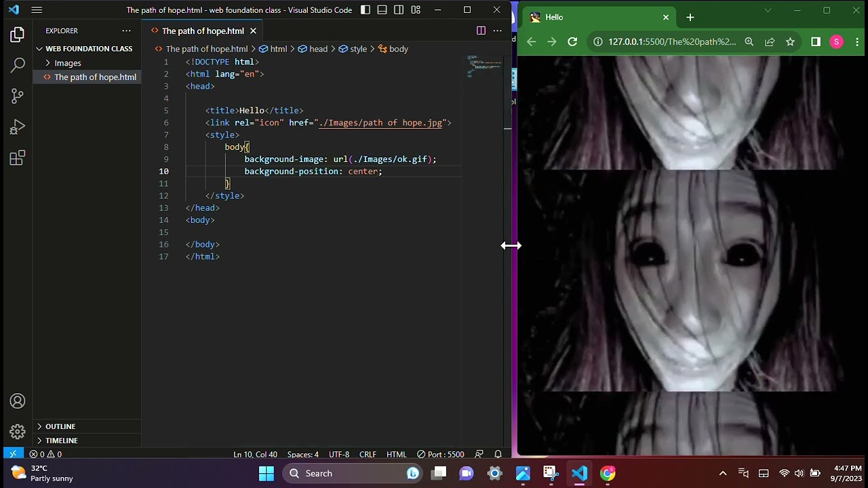Screen dimensions: 868x488
Task: Click Ln 10, Col 40 in status bar
Action: click(255, 454)
